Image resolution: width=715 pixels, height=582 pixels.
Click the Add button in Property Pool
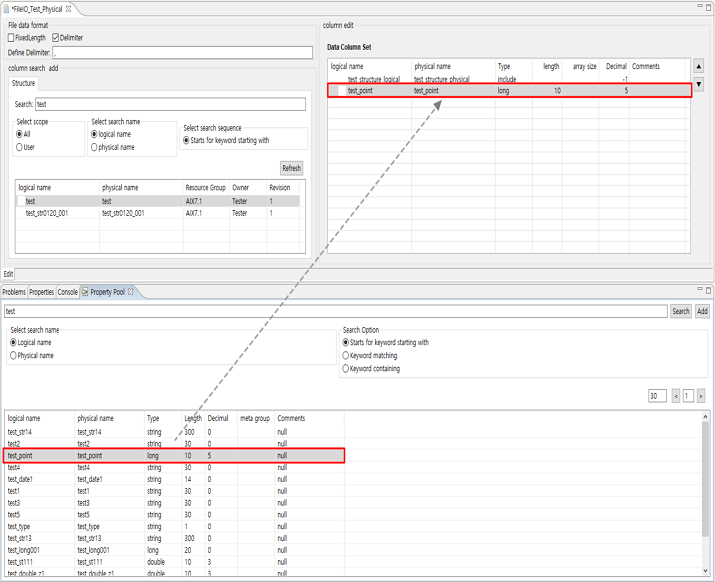[x=702, y=311]
